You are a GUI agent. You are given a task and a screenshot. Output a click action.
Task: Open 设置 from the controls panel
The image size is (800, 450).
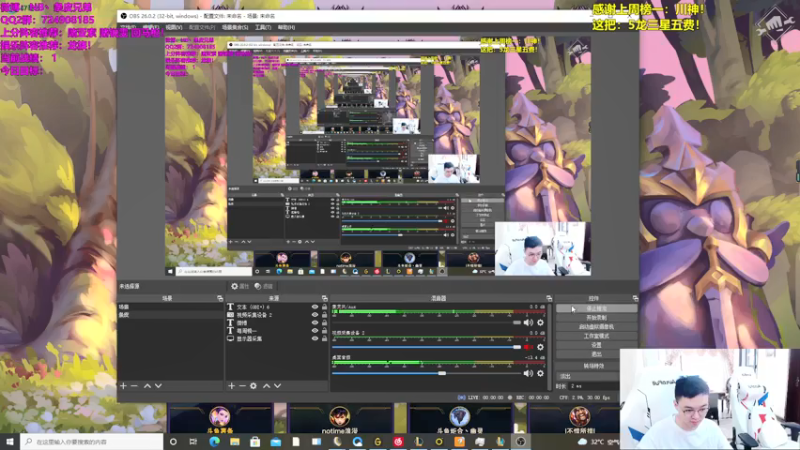pyautogui.click(x=596, y=345)
